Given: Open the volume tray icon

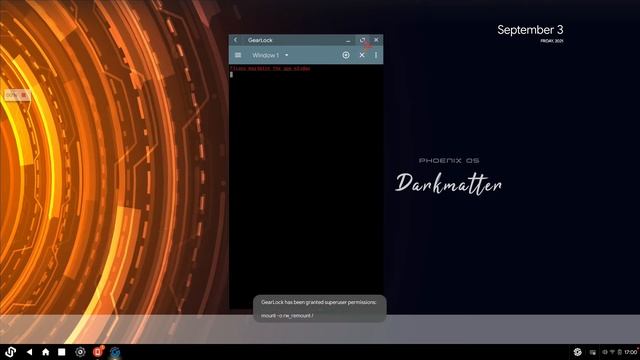Looking at the screenshot, I should coord(605,352).
